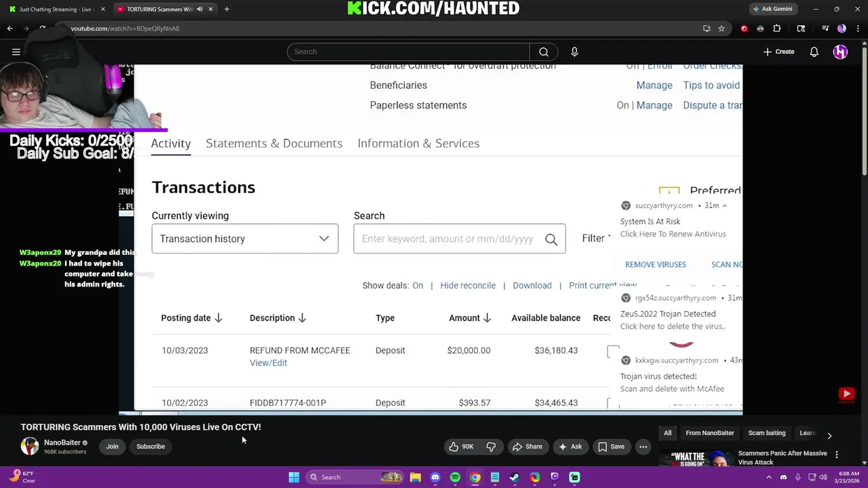Like the video with the thumbs up
This screenshot has width=868, height=488.
point(461,447)
